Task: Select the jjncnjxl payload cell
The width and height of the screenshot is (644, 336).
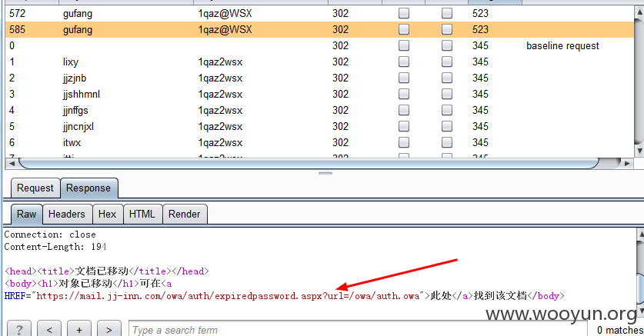Action: (78, 126)
